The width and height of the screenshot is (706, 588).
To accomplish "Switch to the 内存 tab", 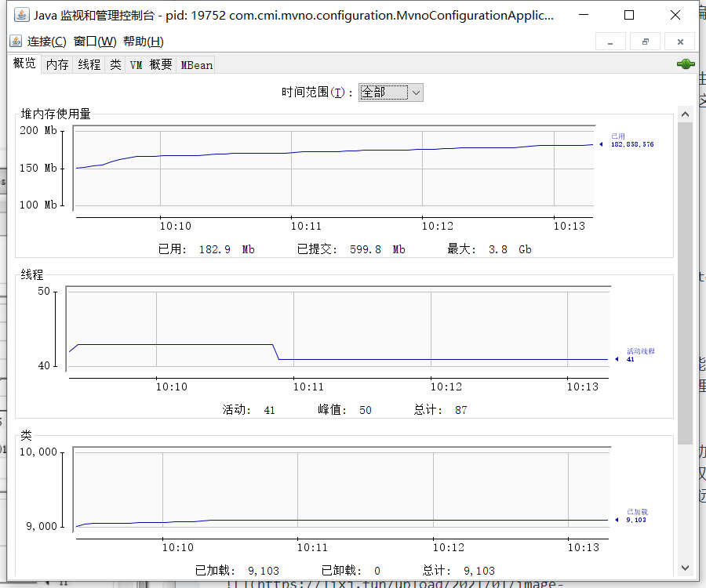I will coord(57,65).
